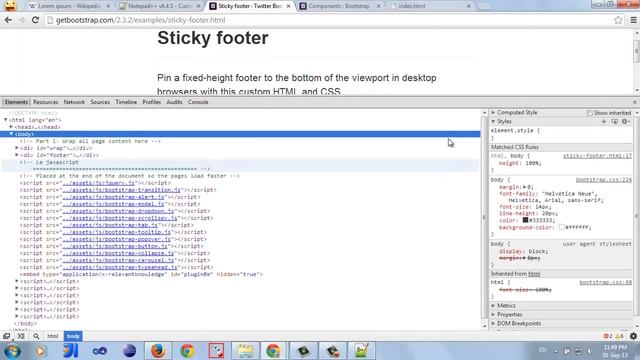Open bootstrap-typeahead.js script link

[x=120, y=267]
